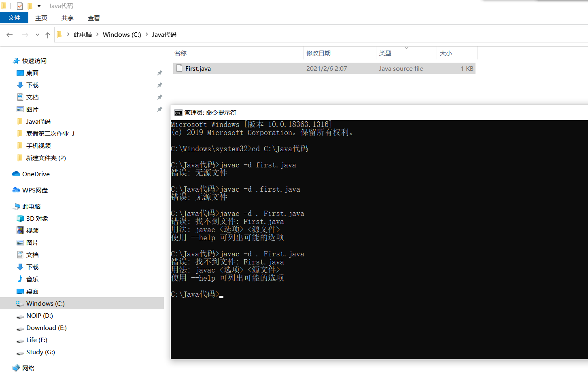Select Windows (C:) drive in tree
The width and height of the screenshot is (588, 374).
pyautogui.click(x=82, y=303)
